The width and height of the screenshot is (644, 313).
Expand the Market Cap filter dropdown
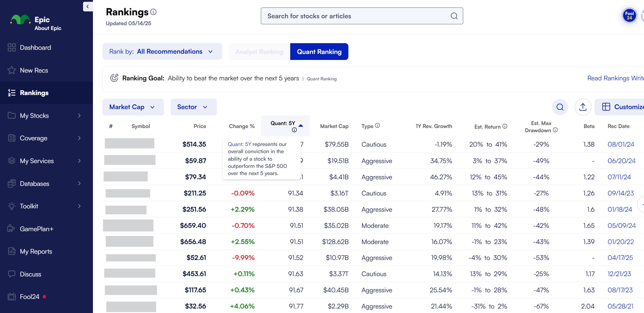133,107
